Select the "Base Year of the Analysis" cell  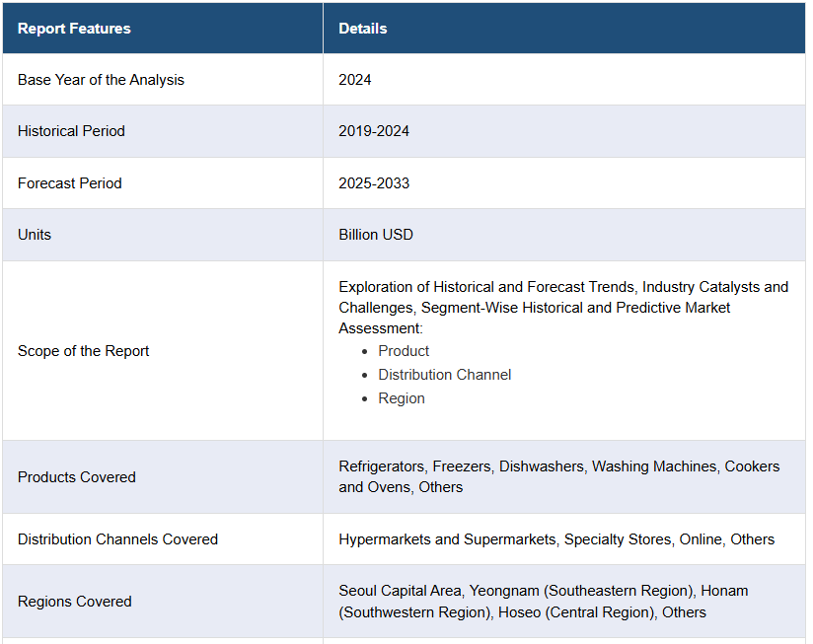click(x=101, y=80)
